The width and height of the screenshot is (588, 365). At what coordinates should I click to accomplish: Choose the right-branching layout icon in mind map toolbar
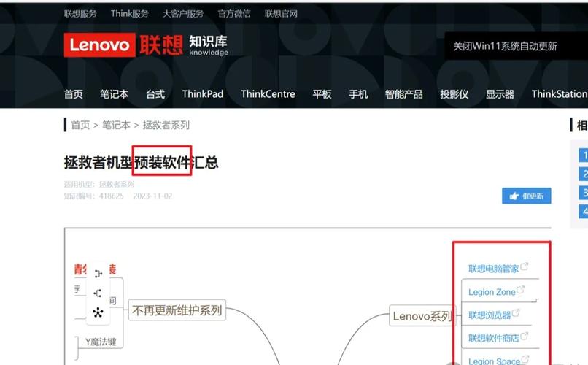point(98,274)
